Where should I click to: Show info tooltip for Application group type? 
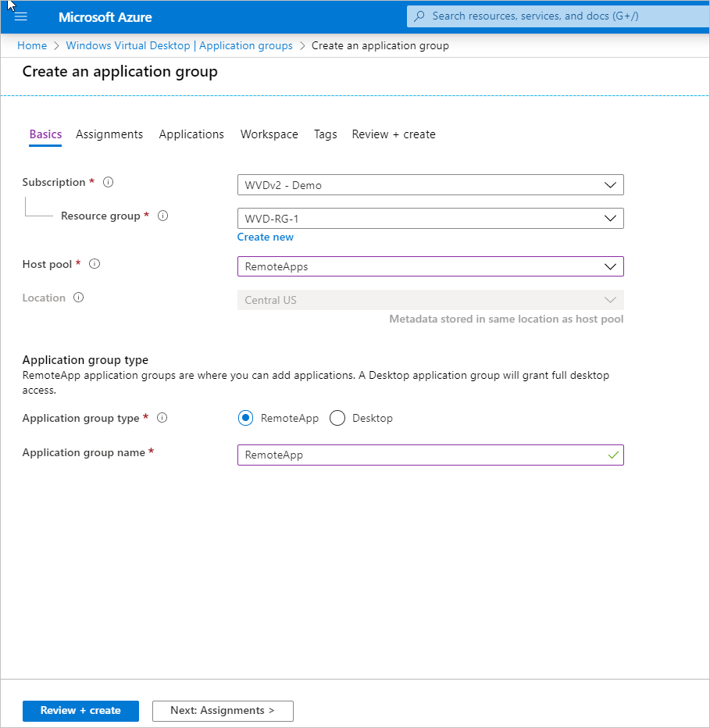(x=162, y=418)
